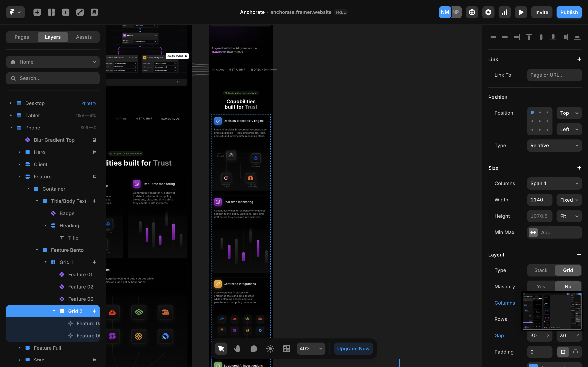The width and height of the screenshot is (588, 367).
Task: Click the Link To URL field
Action: (554, 75)
